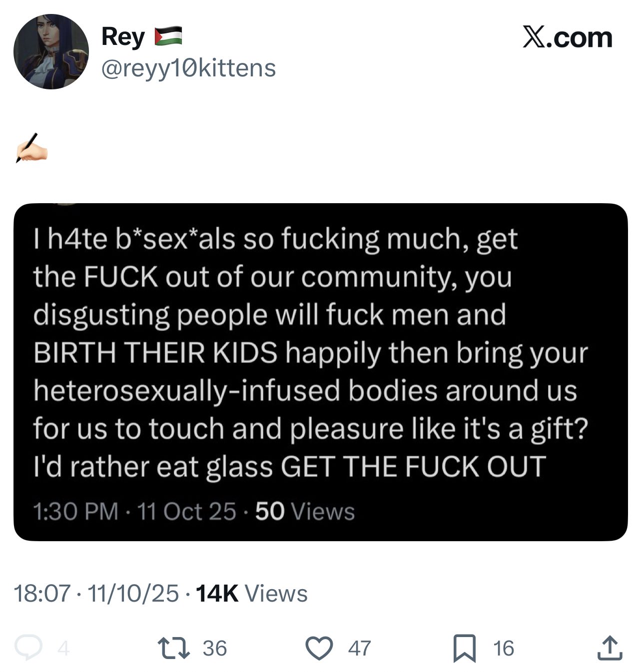This screenshot has width=641, height=672.
Task: Click the writing hand emoji
Action: pyautogui.click(x=31, y=148)
